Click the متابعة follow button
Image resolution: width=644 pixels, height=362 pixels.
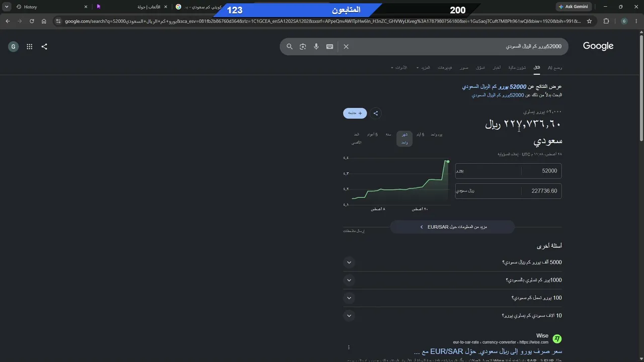tap(355, 113)
